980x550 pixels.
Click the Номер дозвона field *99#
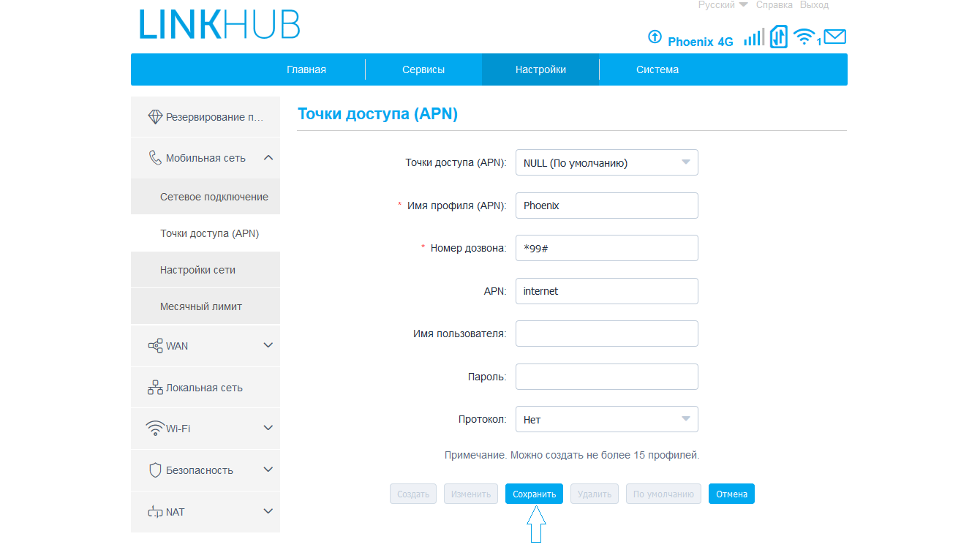[x=607, y=248]
